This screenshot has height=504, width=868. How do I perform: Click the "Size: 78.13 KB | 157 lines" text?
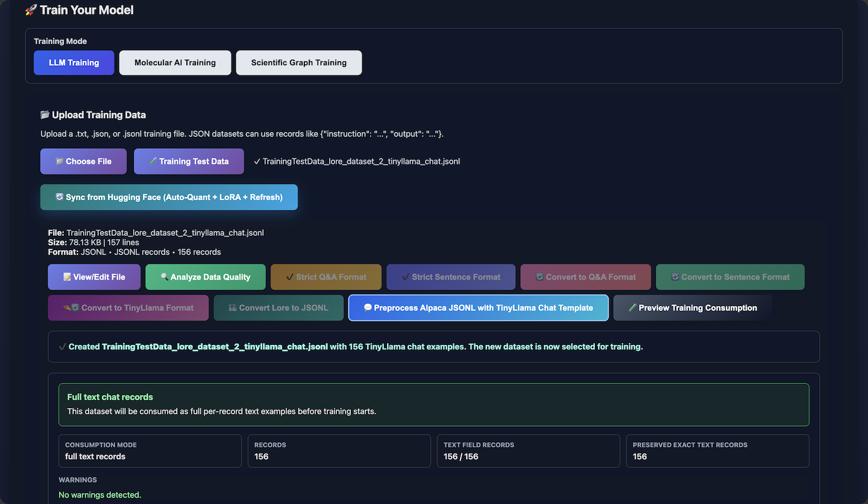[x=93, y=242]
